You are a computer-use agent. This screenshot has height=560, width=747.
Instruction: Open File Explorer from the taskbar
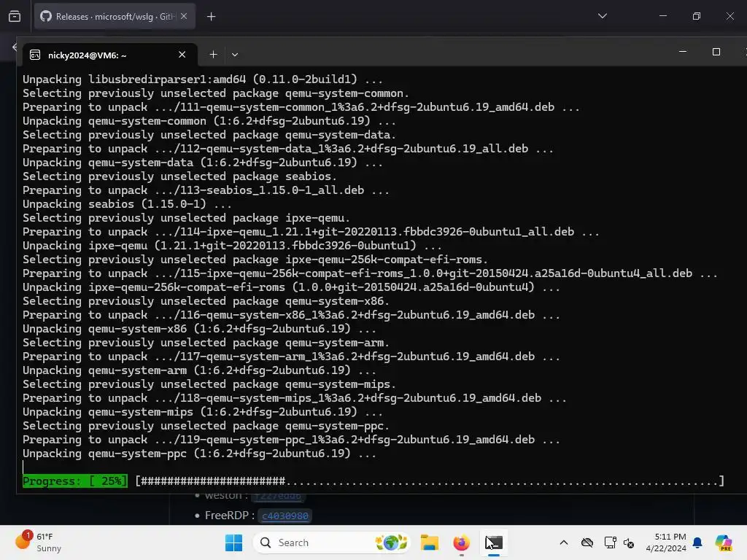tap(429, 542)
